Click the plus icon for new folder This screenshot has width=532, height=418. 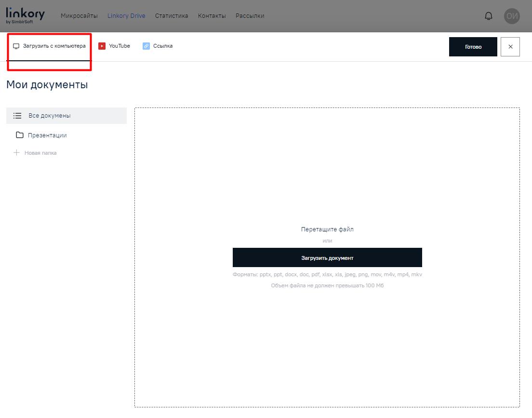pyautogui.click(x=16, y=153)
